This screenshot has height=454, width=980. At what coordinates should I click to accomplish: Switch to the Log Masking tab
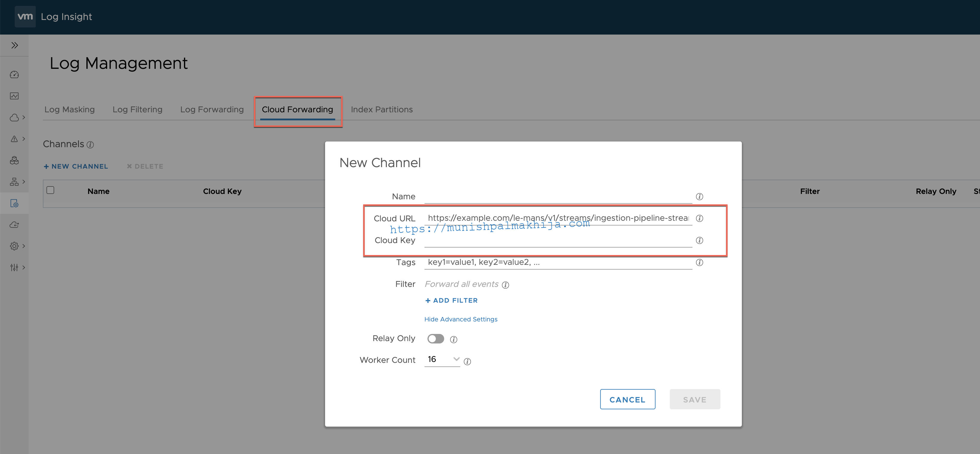point(70,110)
